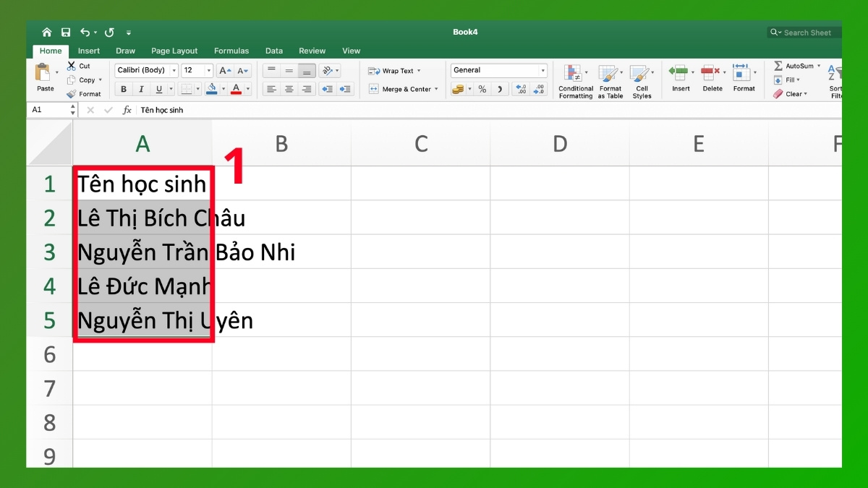Open the Number Format dropdown showing General
Image resolution: width=868 pixels, height=488 pixels.
click(498, 70)
